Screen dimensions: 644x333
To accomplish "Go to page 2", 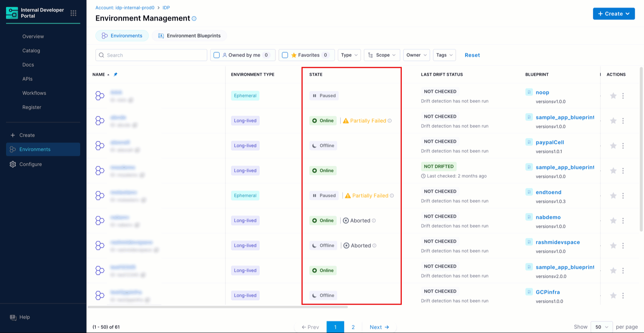I will [353, 327].
